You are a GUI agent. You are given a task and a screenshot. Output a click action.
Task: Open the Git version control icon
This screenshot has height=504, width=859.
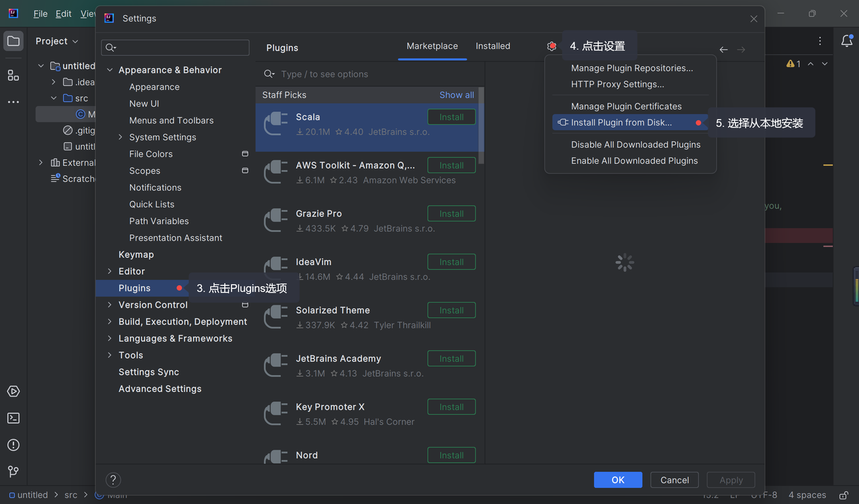pos(13,472)
